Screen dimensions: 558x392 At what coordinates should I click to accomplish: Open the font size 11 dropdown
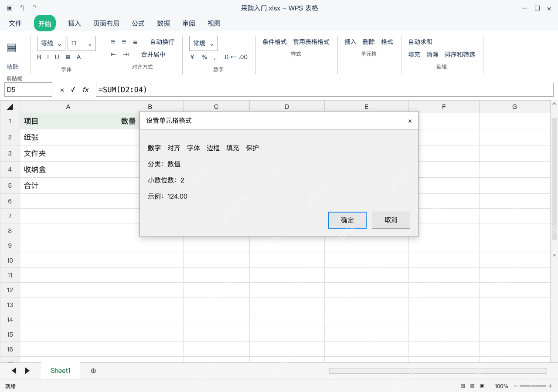coord(82,44)
